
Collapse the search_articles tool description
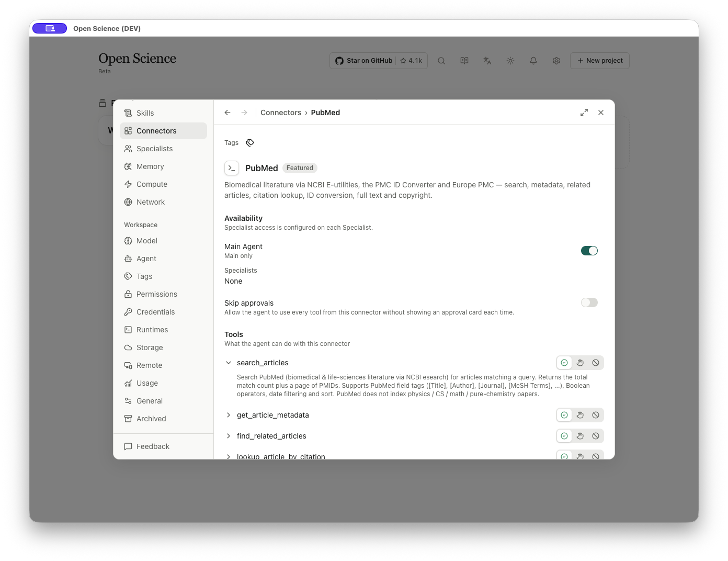tap(229, 363)
